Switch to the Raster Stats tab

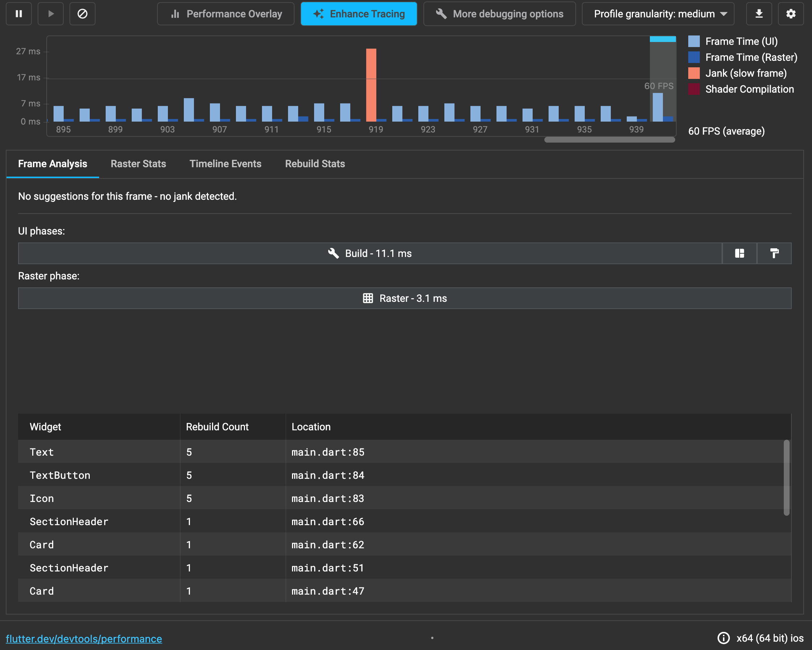(x=138, y=164)
